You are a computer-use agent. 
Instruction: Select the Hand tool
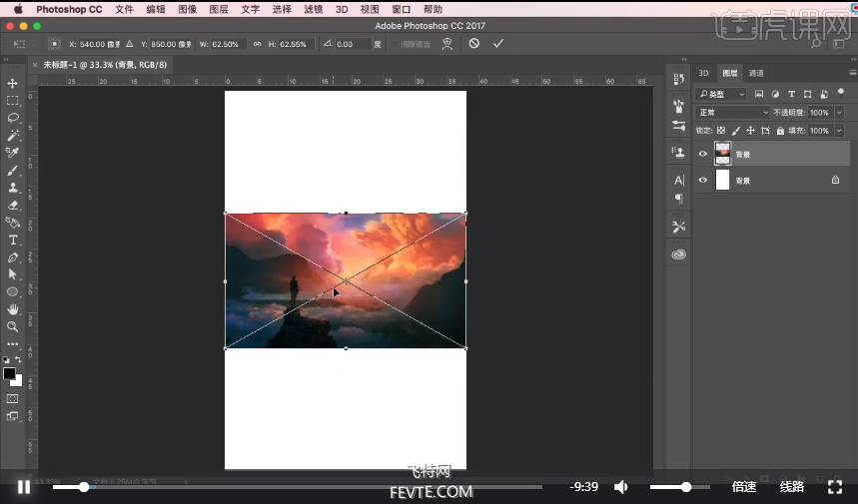click(13, 309)
